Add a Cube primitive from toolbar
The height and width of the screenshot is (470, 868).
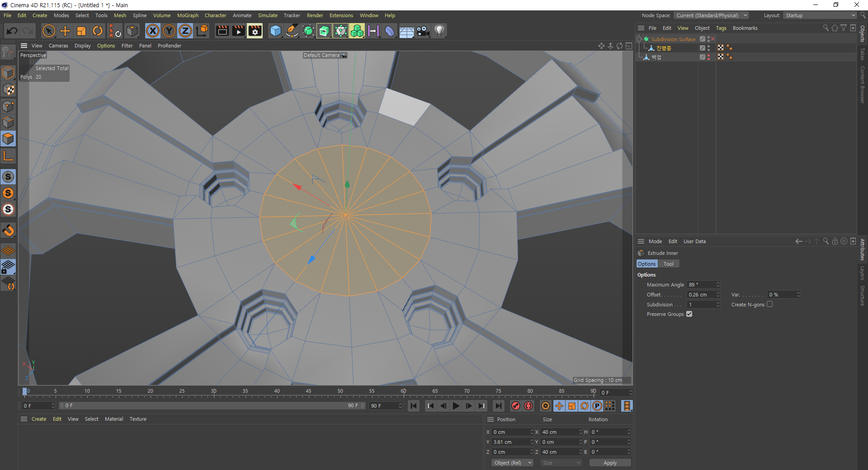coord(275,31)
